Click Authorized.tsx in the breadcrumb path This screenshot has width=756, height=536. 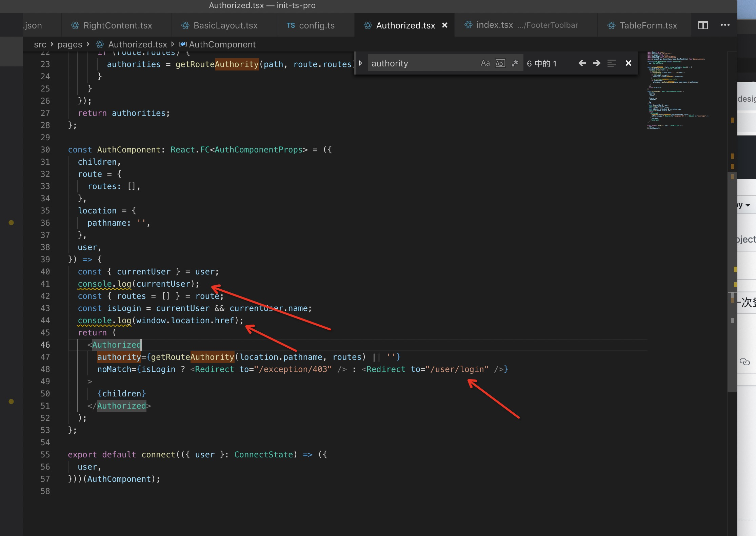pyautogui.click(x=137, y=44)
